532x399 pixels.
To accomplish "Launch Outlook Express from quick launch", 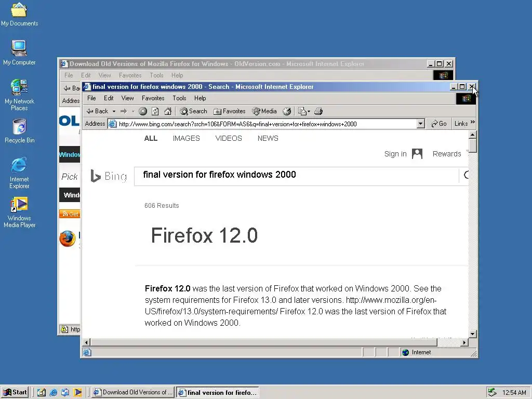I will point(65,392).
